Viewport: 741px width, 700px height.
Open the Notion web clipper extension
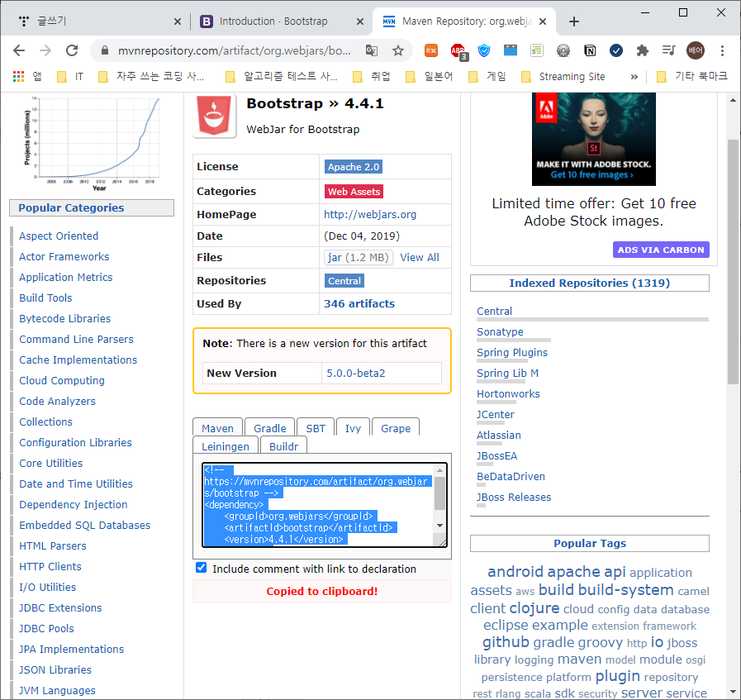pyautogui.click(x=590, y=50)
